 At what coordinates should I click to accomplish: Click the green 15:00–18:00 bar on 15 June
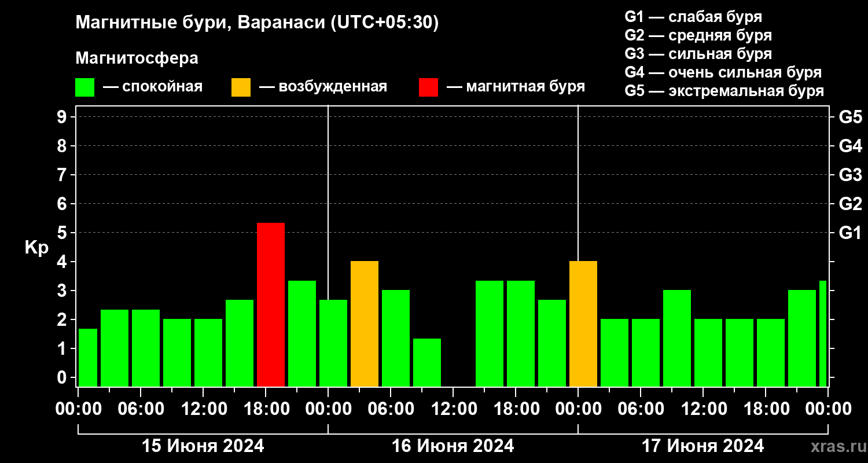(x=240, y=343)
